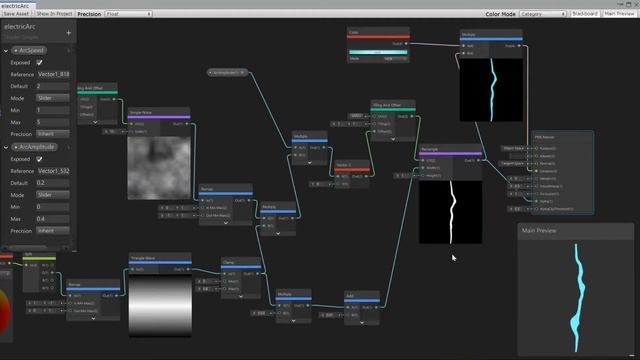Click the ArcAmplitude Min field
This screenshot has height=360, width=640.
53,207
